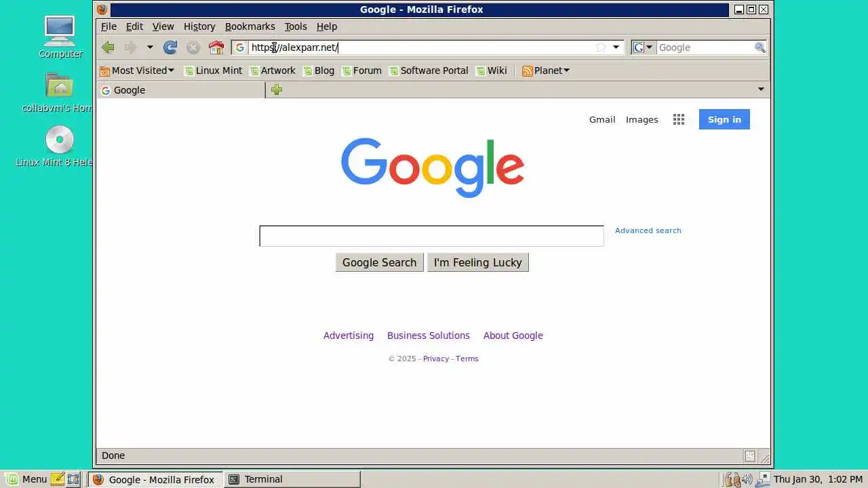
Task: Select the Google browser tab
Action: [x=181, y=90]
